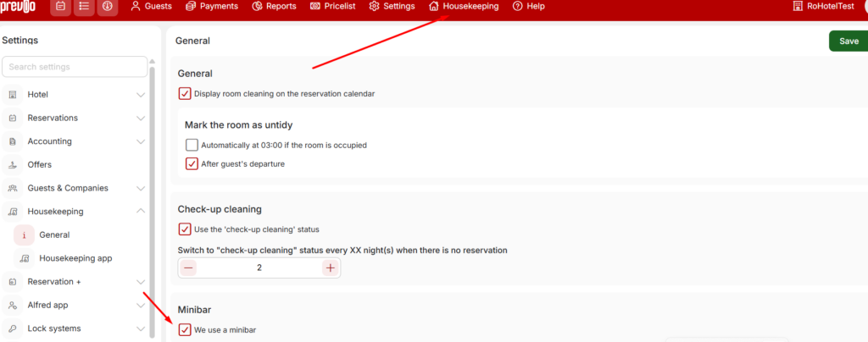Open the calendar view icon in top bar
The width and height of the screenshot is (868, 342).
(61, 7)
